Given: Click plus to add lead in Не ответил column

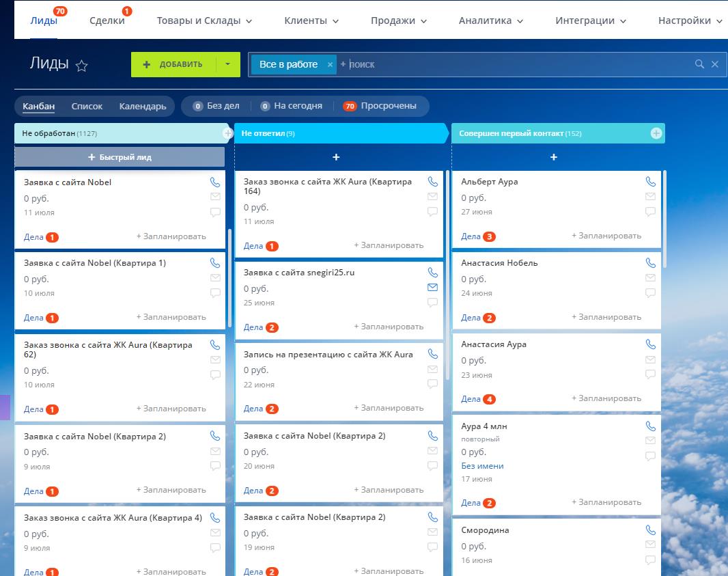Looking at the screenshot, I should pos(336,157).
